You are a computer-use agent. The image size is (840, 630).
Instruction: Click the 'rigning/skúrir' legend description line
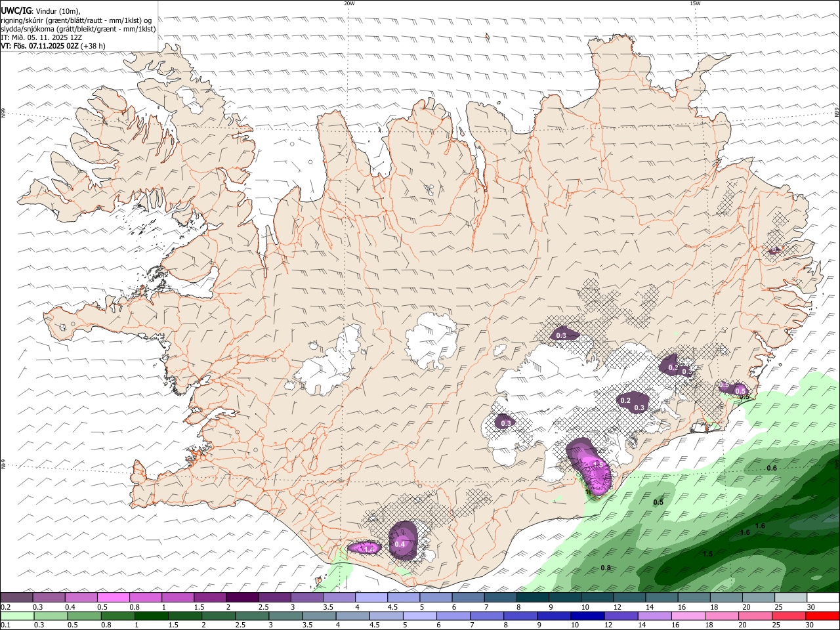coord(75,20)
